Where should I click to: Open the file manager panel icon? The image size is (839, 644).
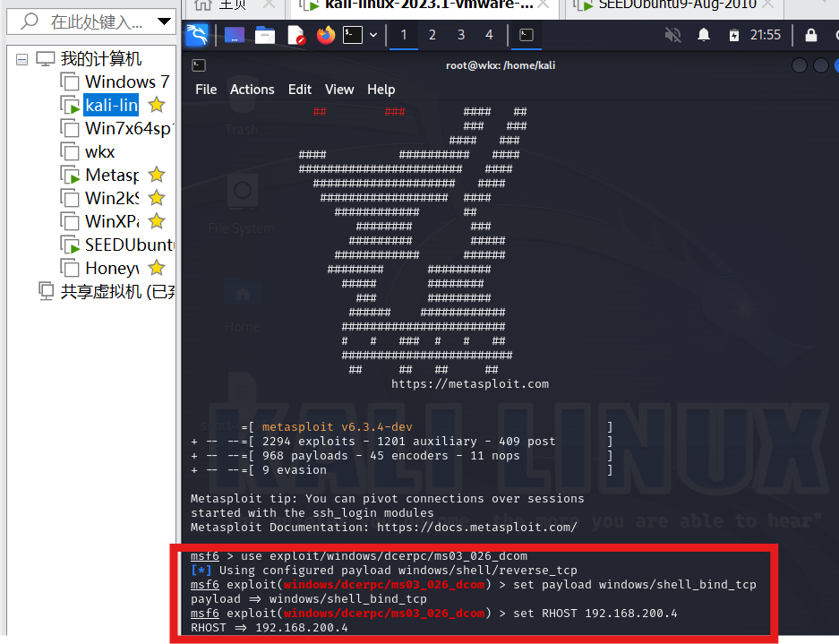pos(265,35)
